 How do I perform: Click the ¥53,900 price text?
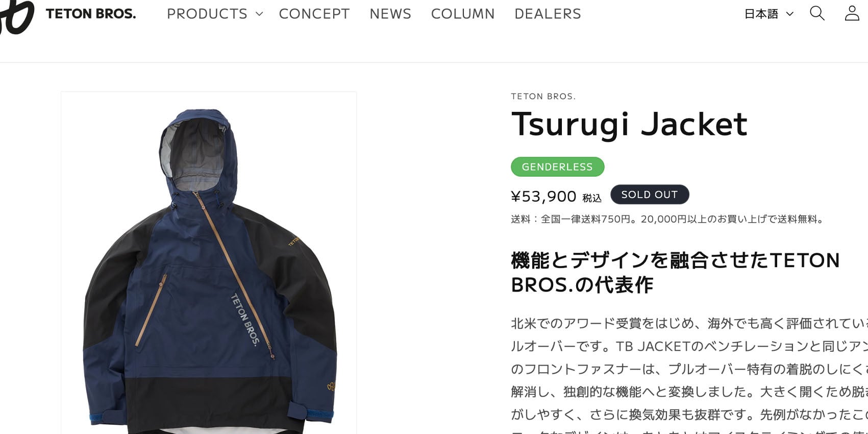(x=544, y=196)
